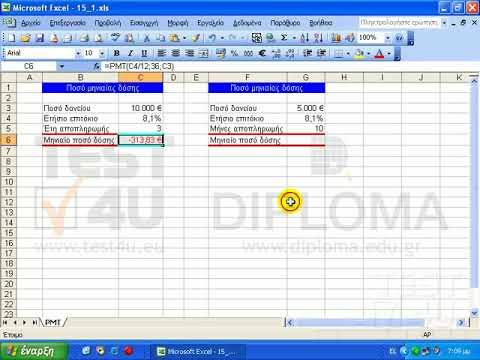The height and width of the screenshot is (360, 480).
Task: Open the Προβολή menu
Action: [x=108, y=23]
